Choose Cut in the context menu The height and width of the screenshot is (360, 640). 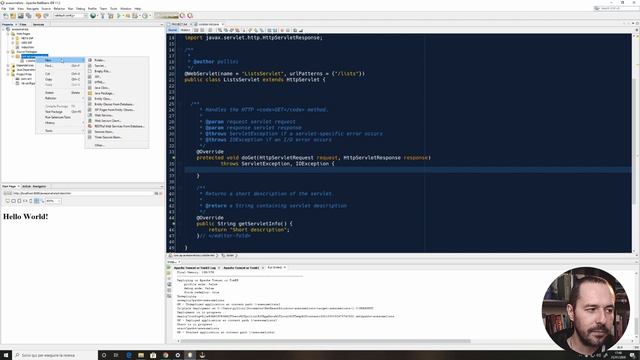60,74
